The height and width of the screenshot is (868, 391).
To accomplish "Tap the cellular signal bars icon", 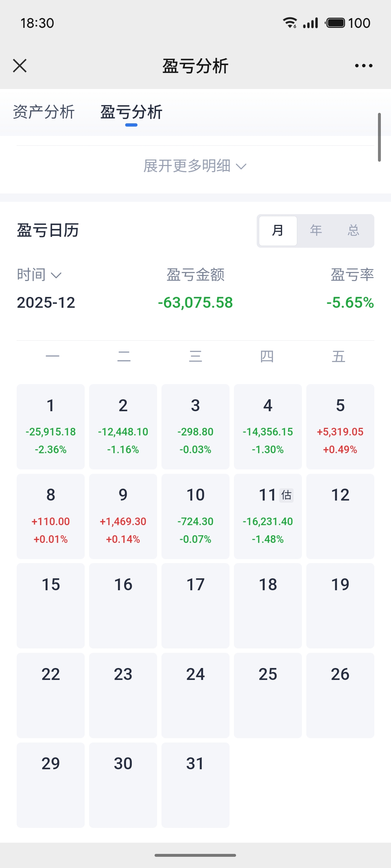I will point(311,23).
